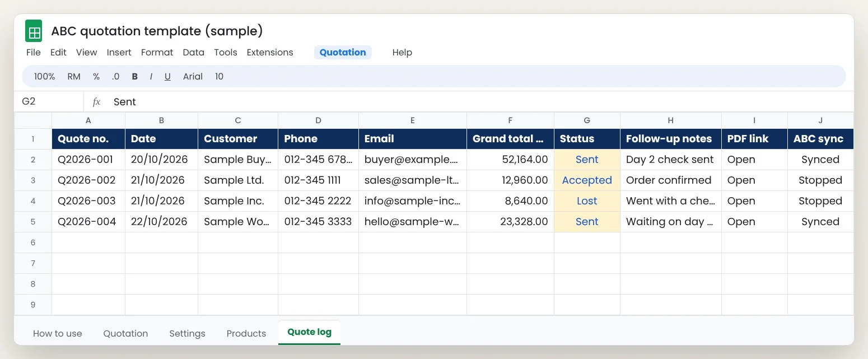868x359 pixels.
Task: Click the Grand total header cell
Action: [x=510, y=139]
